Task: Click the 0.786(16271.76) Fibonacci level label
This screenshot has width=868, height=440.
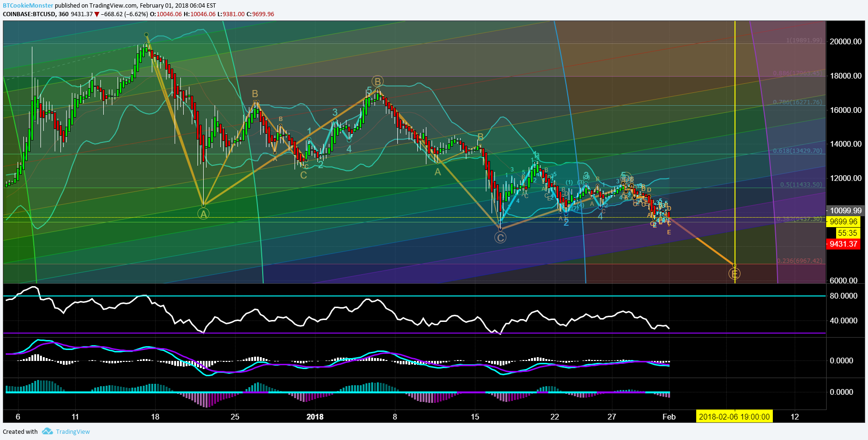Action: (797, 102)
